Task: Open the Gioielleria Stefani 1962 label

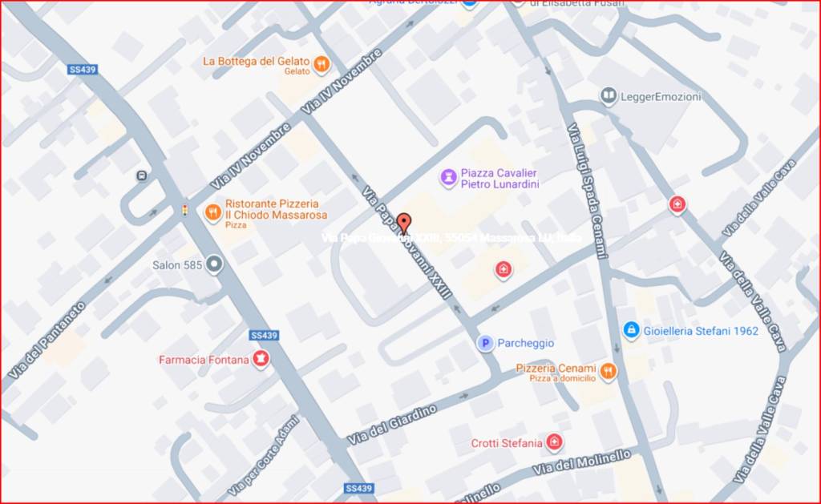Action: 701,331
